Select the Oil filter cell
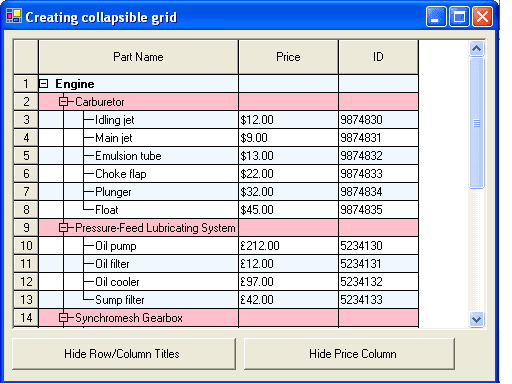The height and width of the screenshot is (384, 512). (139, 264)
